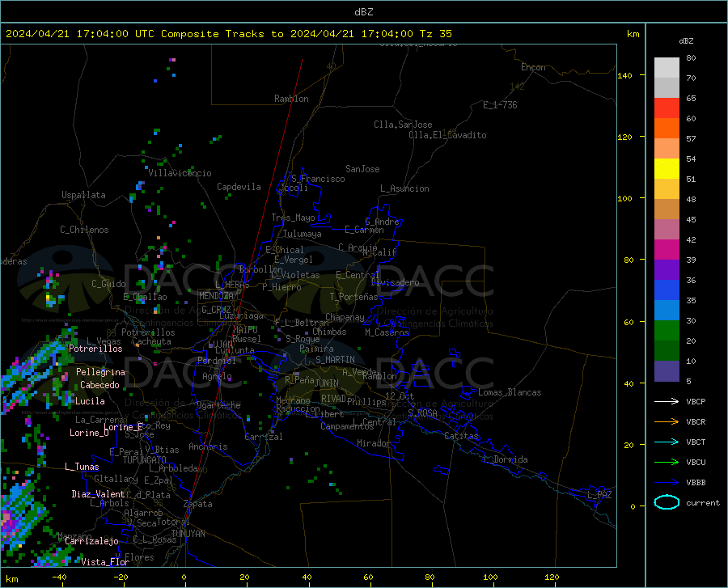The width and height of the screenshot is (728, 588).
Task: Click the Carrizal map label
Action: pyautogui.click(x=264, y=437)
